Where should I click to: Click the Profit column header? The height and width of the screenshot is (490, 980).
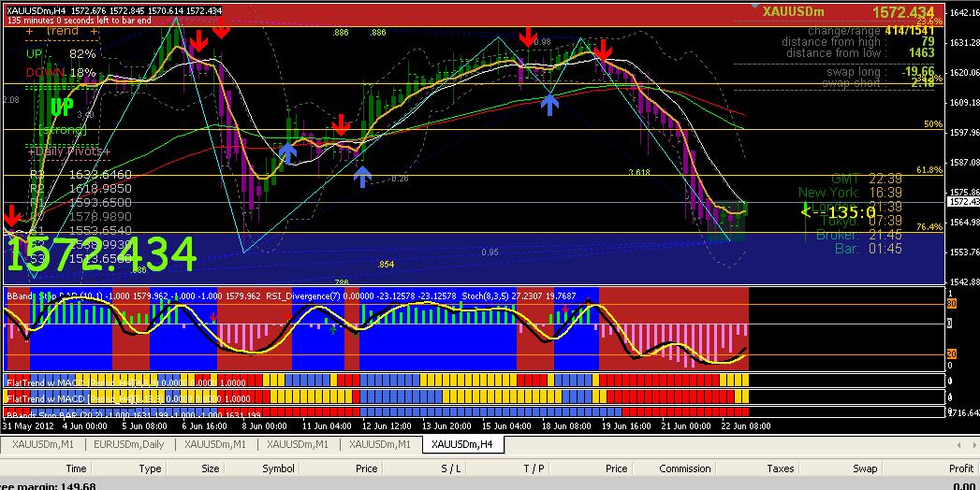point(960,468)
